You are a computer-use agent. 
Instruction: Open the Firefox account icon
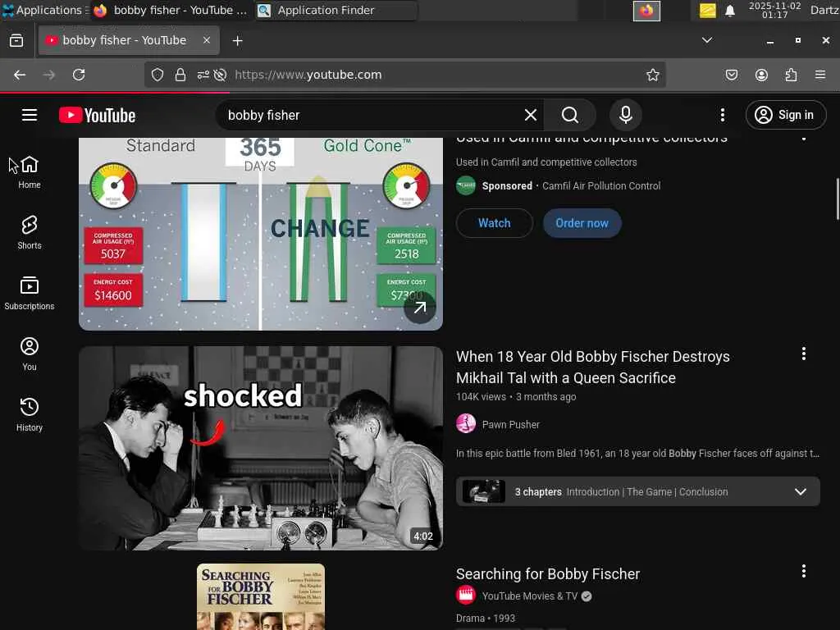coord(761,75)
